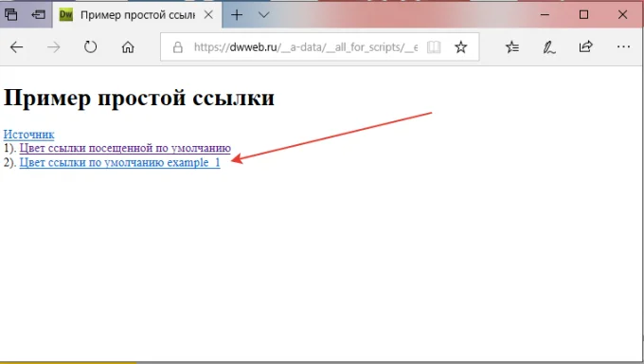The width and height of the screenshot is (644, 364).
Task: Open the favorites hub list
Action: pos(512,47)
